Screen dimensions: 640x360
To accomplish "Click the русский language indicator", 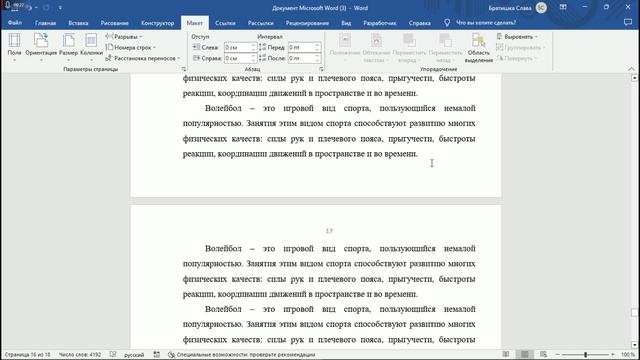I will [134, 355].
